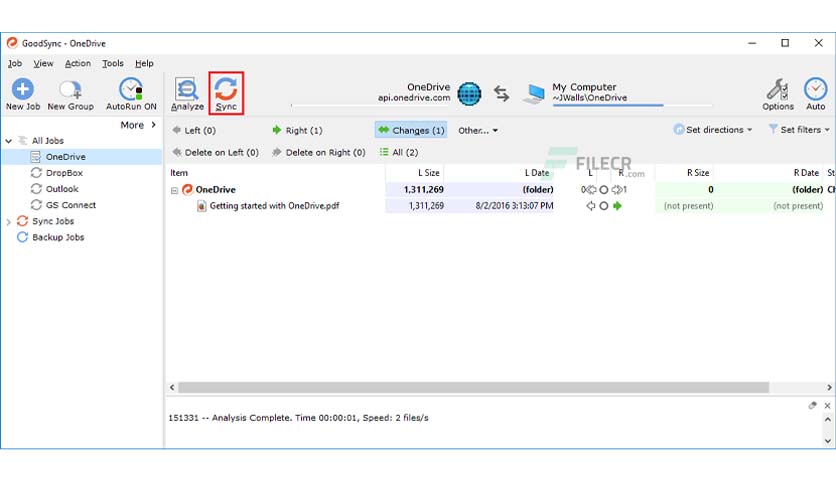Click the My Computer laptop icon
836x484 pixels.
click(x=534, y=94)
